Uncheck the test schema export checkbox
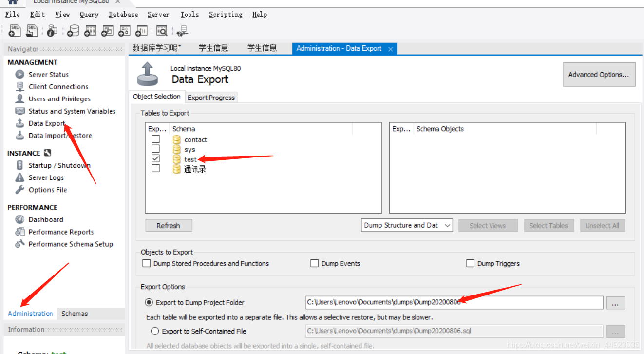The image size is (644, 354). [155, 158]
